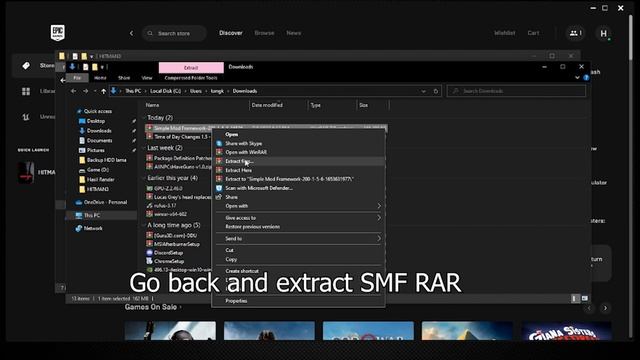The height and width of the screenshot is (360, 640).
Task: Refresh the Downloads folder view
Action: (436, 91)
